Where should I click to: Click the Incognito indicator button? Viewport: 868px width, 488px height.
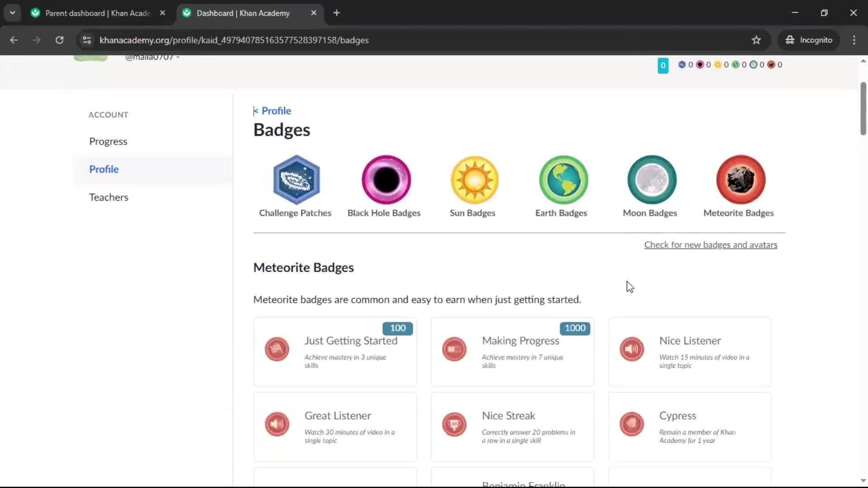pos(809,40)
